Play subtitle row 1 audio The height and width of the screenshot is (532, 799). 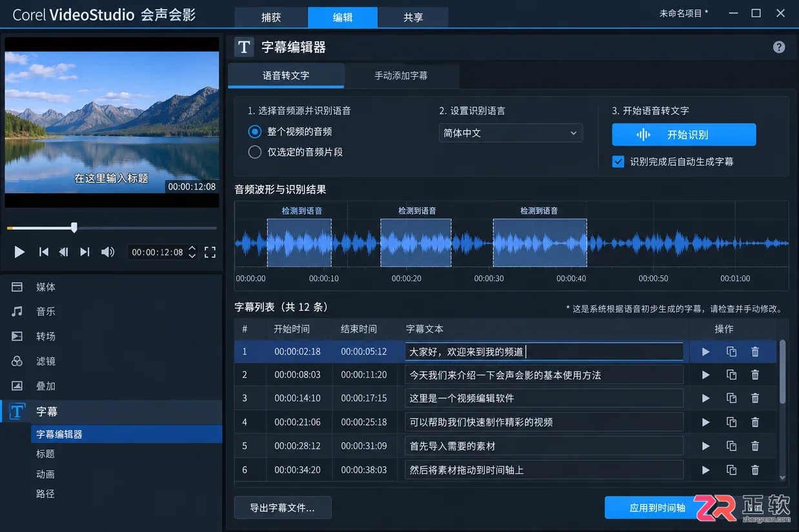tap(705, 352)
